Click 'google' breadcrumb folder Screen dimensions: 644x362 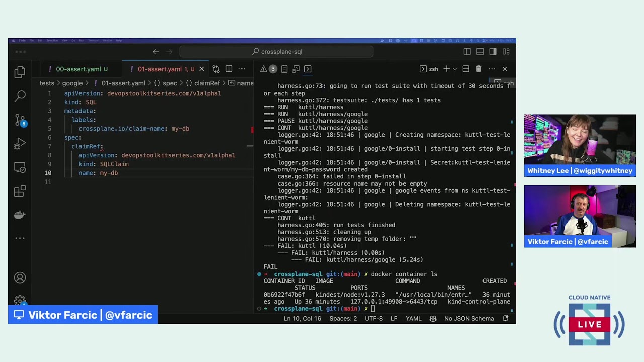[x=72, y=83]
